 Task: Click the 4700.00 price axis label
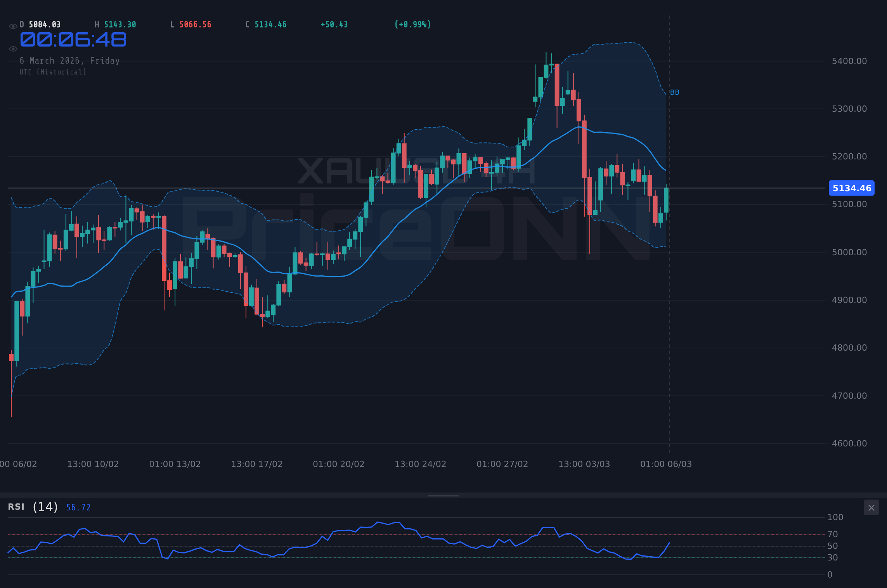[849, 396]
